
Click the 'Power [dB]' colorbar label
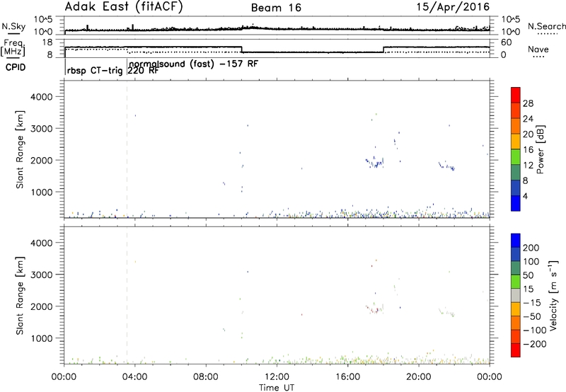[540, 149]
